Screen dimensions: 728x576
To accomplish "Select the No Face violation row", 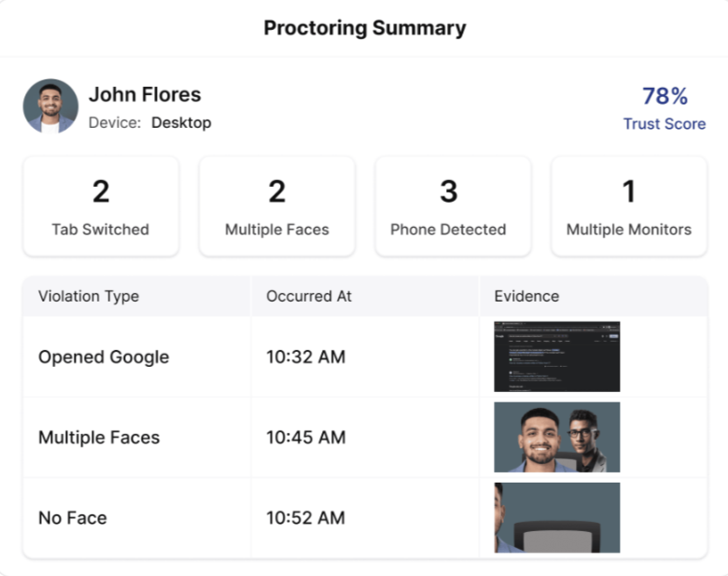I will coord(73,517).
